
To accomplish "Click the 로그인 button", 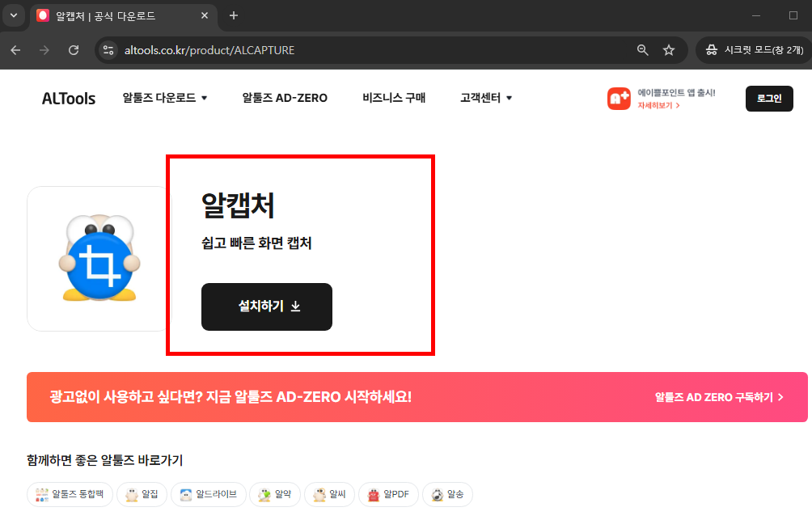I will (768, 98).
